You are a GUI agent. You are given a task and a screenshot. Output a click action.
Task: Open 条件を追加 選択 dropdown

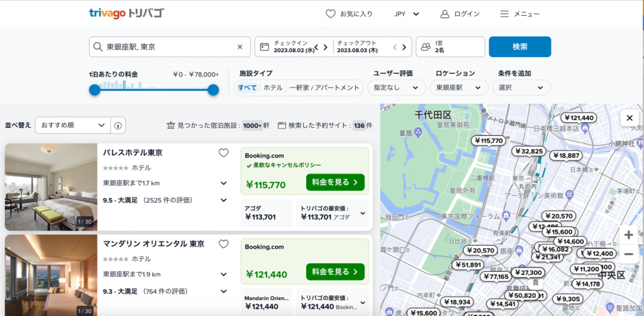tap(521, 87)
